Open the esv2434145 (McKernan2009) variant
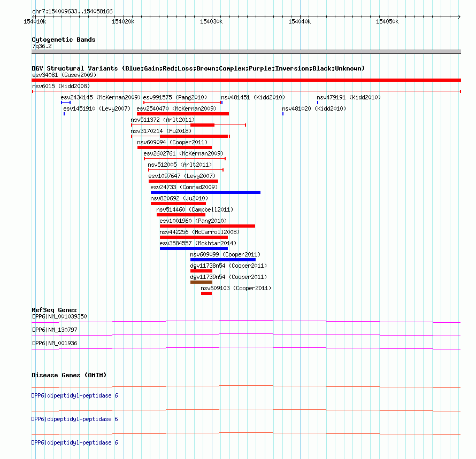476x459 pixels. pos(101,97)
